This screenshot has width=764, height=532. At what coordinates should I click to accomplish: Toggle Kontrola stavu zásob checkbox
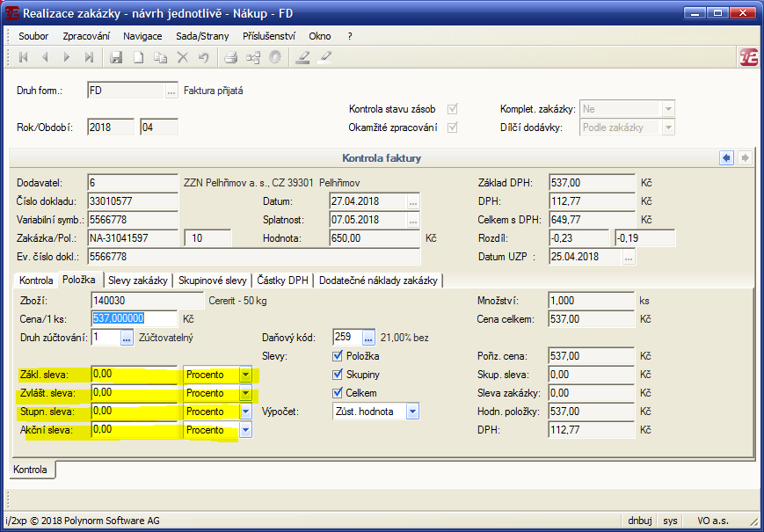pos(453,109)
